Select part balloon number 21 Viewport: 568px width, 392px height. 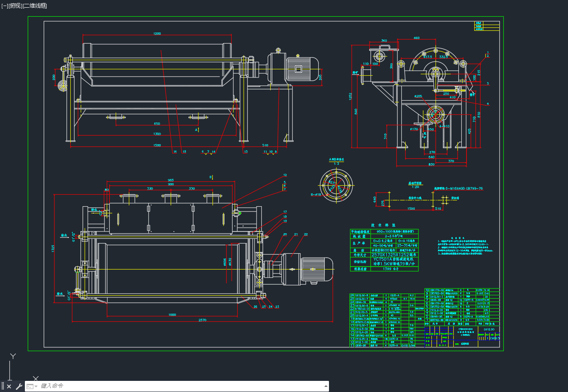click(x=296, y=234)
